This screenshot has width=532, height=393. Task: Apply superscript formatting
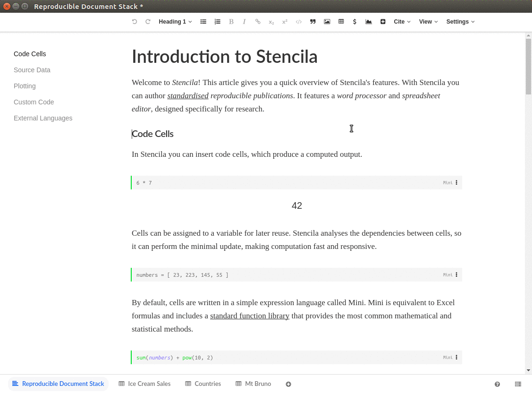[x=285, y=21]
